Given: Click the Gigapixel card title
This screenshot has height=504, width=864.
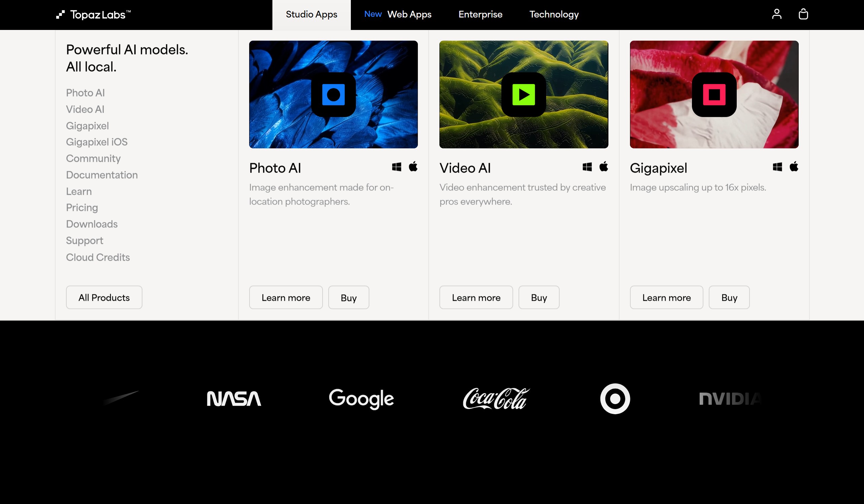Looking at the screenshot, I should pyautogui.click(x=658, y=168).
